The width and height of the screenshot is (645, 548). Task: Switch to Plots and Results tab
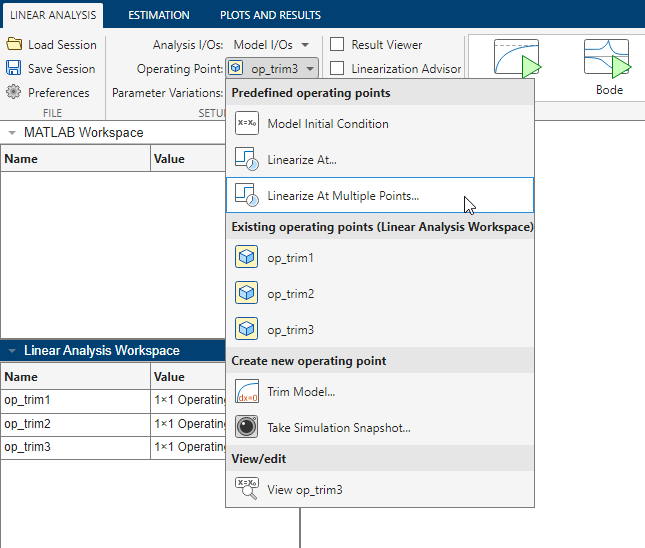point(270,15)
